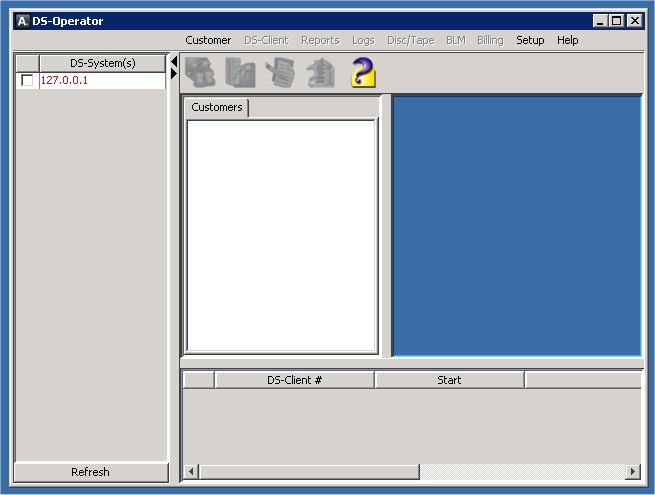Select the 127.0.0.1 system entry
This screenshot has height=495, width=655.
tap(65, 81)
